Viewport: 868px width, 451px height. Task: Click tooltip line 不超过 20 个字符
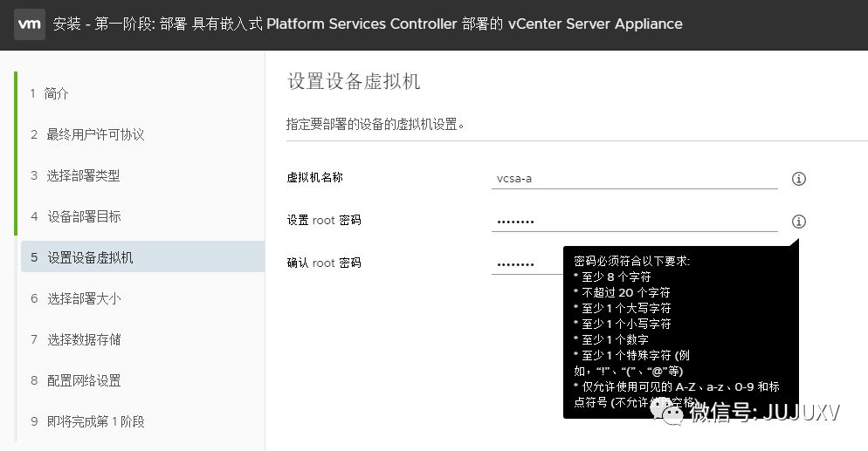623,292
